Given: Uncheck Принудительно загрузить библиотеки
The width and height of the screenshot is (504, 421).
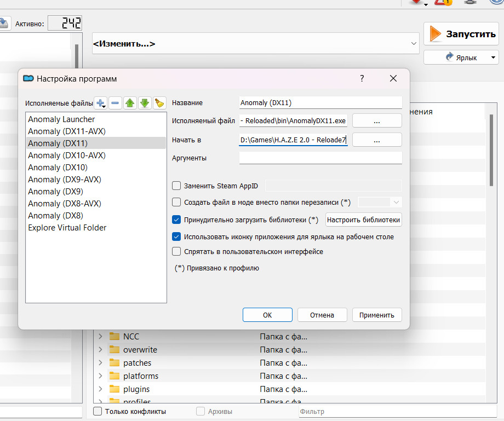Looking at the screenshot, I should point(176,220).
